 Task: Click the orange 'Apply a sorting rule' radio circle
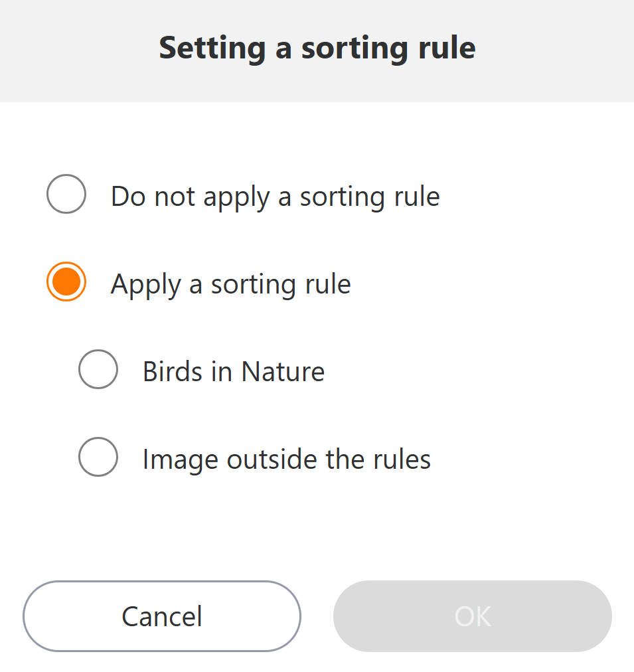(66, 282)
